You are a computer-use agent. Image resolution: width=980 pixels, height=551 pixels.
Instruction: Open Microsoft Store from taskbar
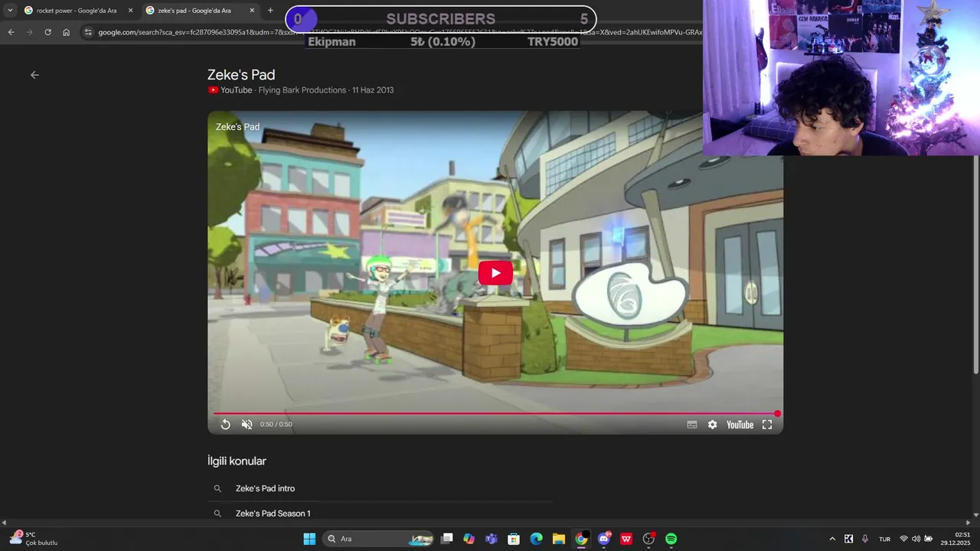[x=514, y=539]
